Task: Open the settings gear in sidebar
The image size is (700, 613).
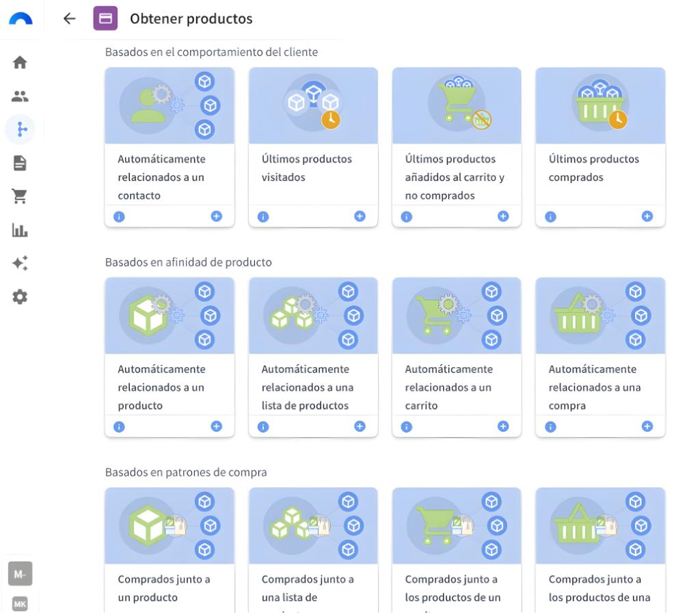Action: pos(20,297)
